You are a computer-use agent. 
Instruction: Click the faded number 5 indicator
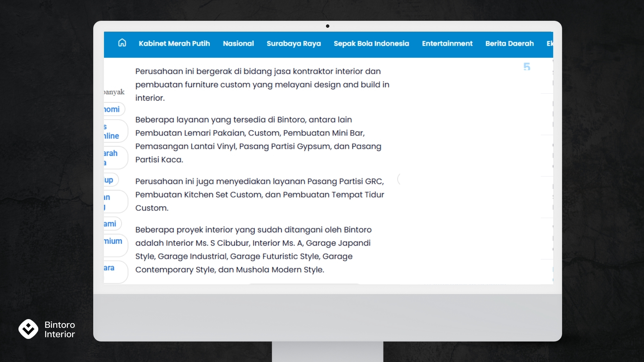click(527, 67)
